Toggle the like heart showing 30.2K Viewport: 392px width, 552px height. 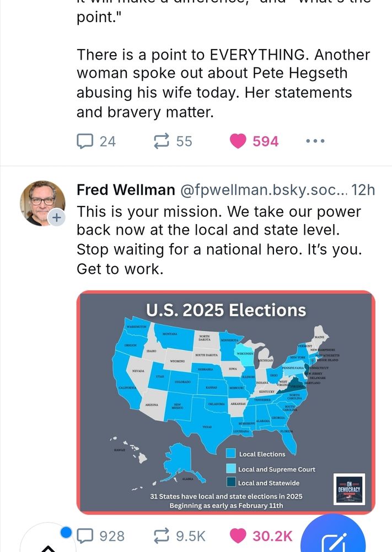pos(238,535)
